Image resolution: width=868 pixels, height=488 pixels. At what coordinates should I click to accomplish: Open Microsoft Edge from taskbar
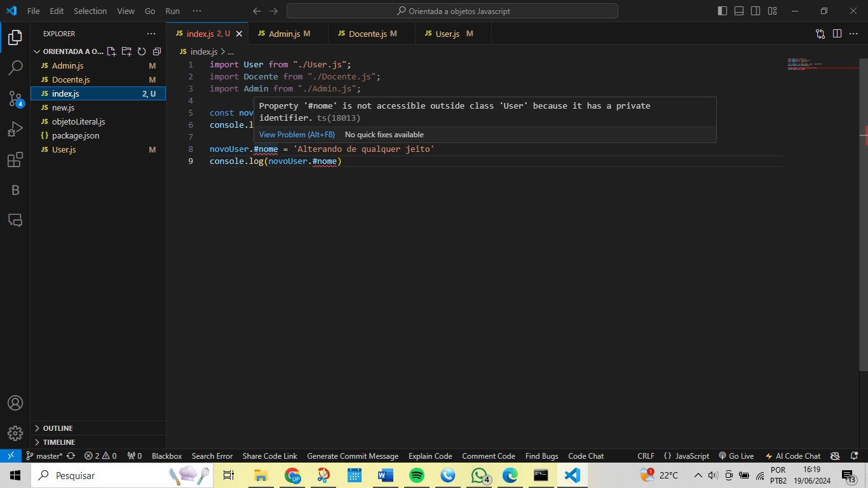point(510,475)
